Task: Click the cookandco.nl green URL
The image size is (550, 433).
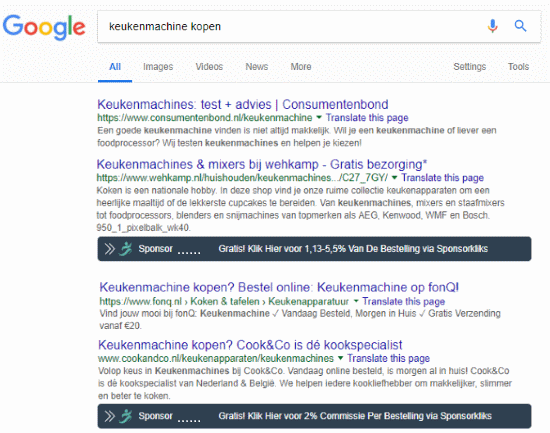Action: [216, 359]
